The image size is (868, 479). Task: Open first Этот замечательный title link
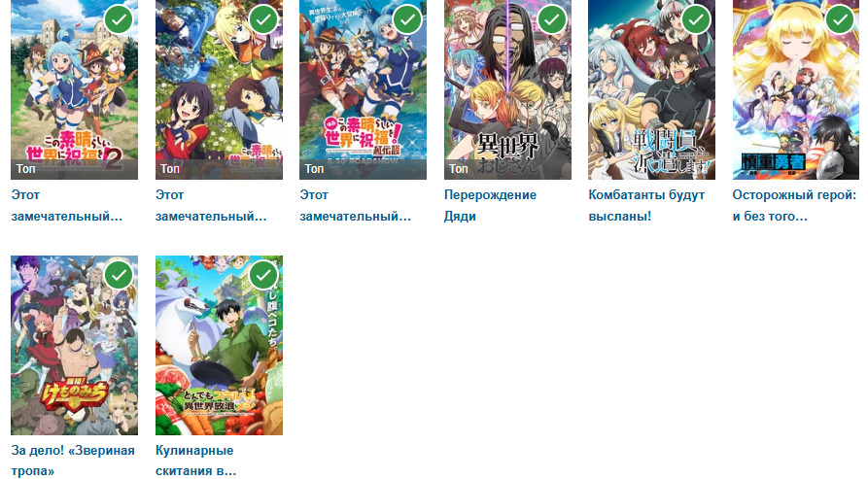[x=66, y=205]
